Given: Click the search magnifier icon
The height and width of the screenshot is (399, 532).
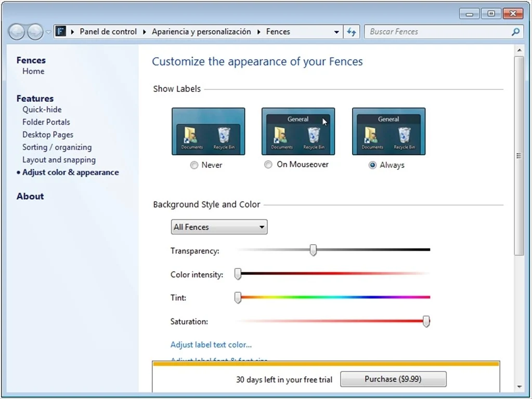Looking at the screenshot, I should click(515, 32).
